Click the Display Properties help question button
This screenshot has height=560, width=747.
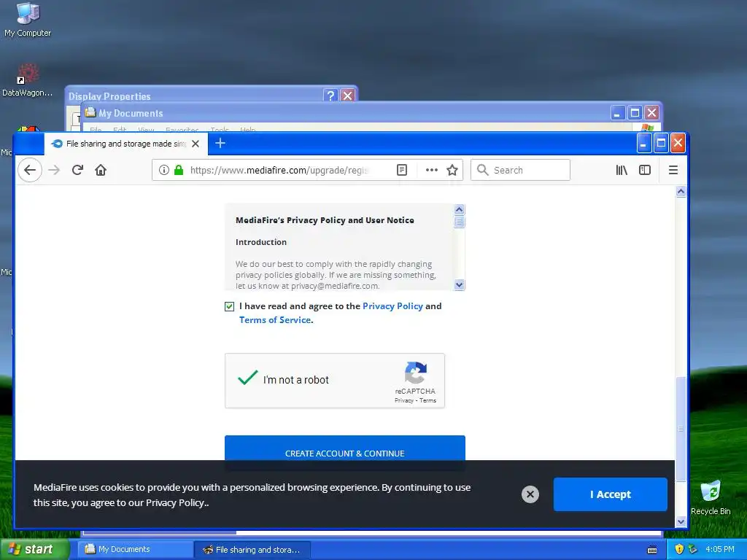point(330,96)
